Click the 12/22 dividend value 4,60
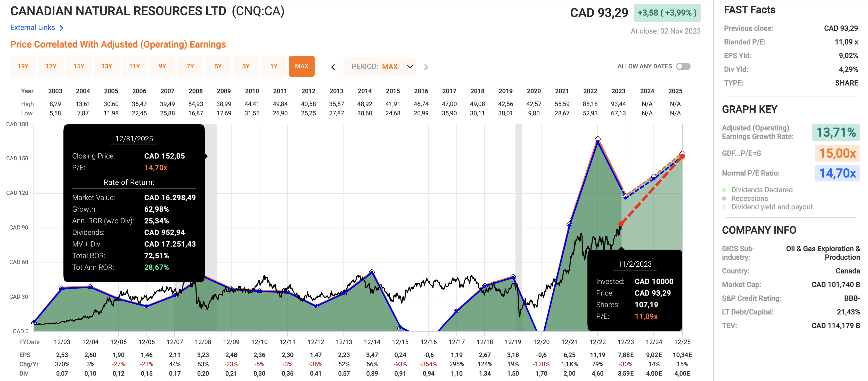Image resolution: width=868 pixels, height=381 pixels. tap(597, 374)
